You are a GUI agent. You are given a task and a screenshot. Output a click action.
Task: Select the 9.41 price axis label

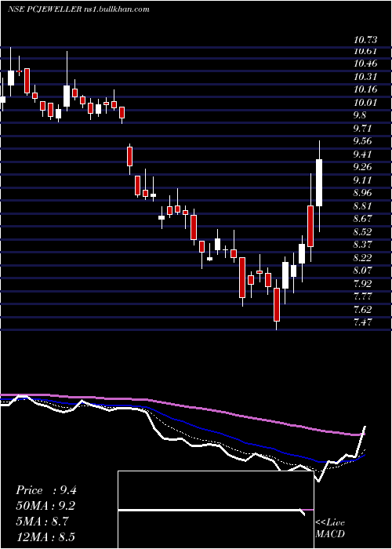[x=363, y=155]
